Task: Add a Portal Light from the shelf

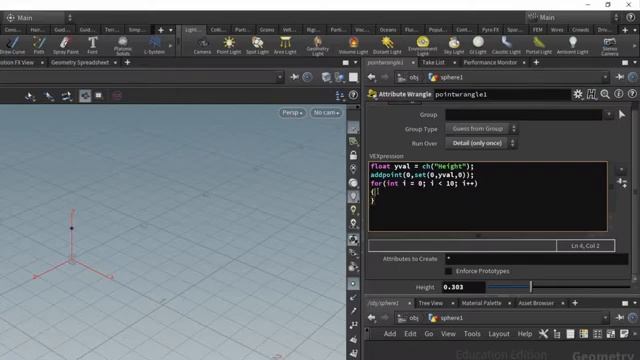Action: point(539,45)
